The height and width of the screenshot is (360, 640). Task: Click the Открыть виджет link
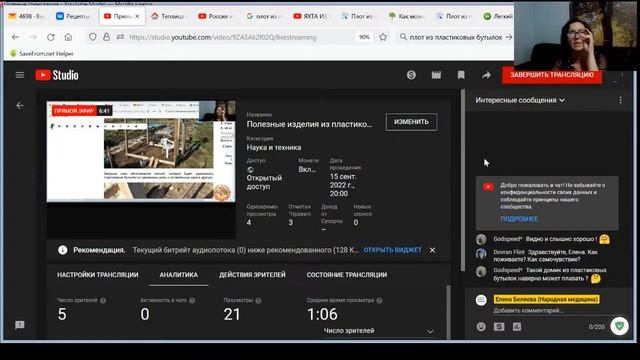coord(392,250)
